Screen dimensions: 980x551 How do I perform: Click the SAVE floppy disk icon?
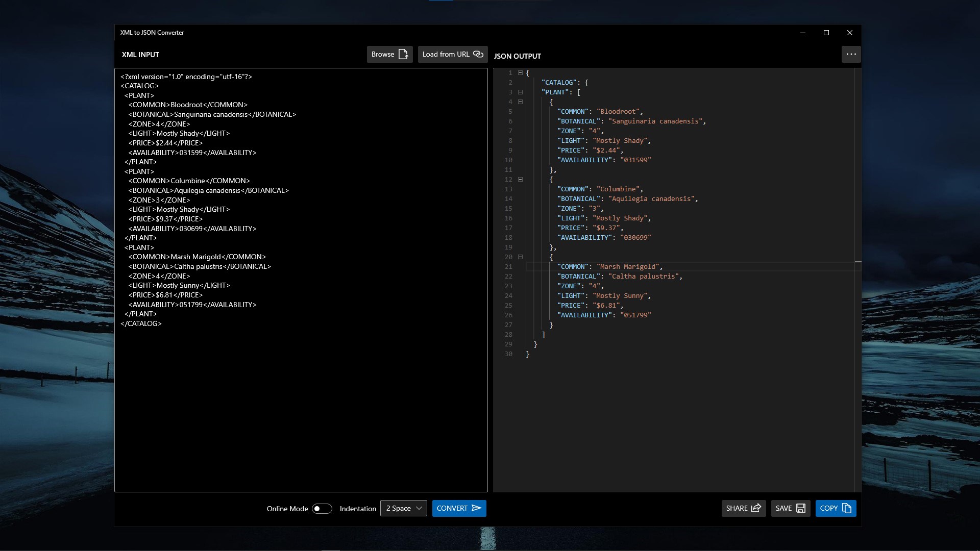point(801,508)
